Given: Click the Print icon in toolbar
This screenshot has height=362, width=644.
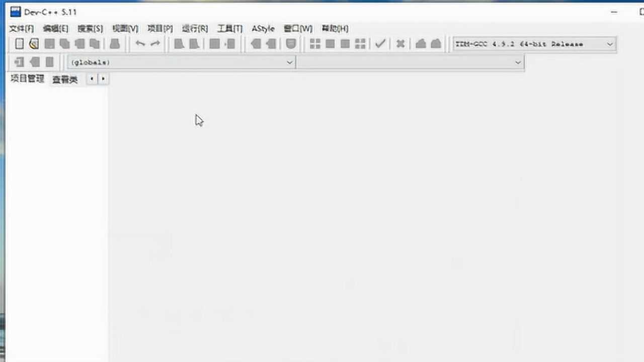Looking at the screenshot, I should [x=115, y=44].
